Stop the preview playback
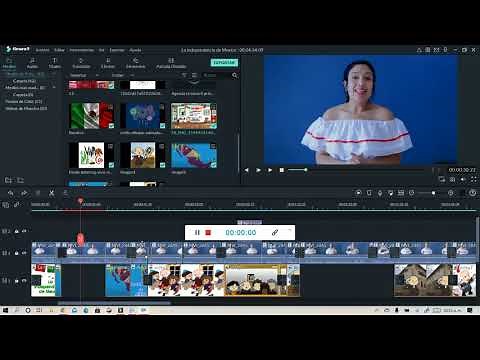Image resolution: width=480 pixels, height=360 pixels. click(282, 170)
